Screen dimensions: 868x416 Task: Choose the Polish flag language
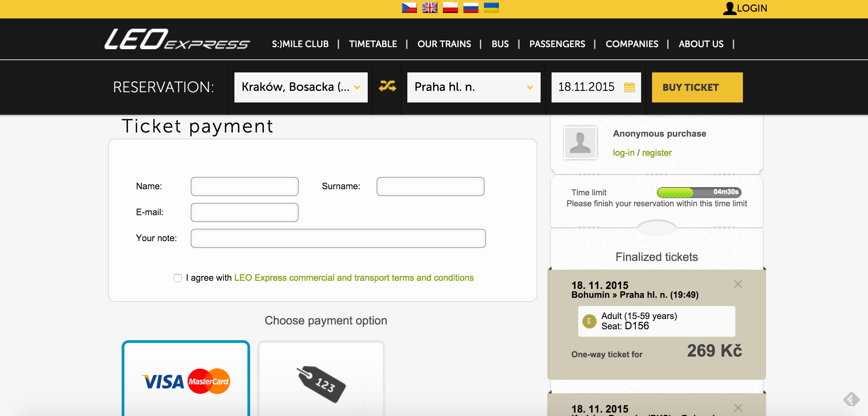point(450,8)
